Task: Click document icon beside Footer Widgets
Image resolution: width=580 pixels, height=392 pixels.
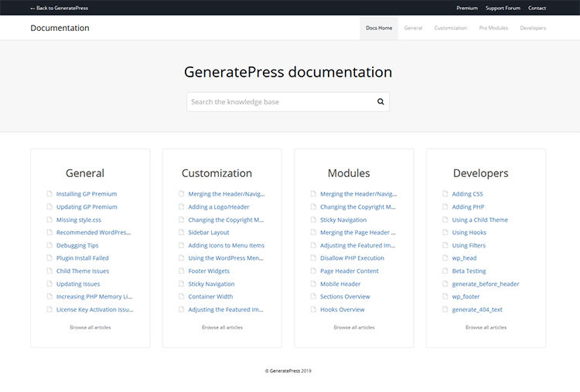Action: click(181, 271)
